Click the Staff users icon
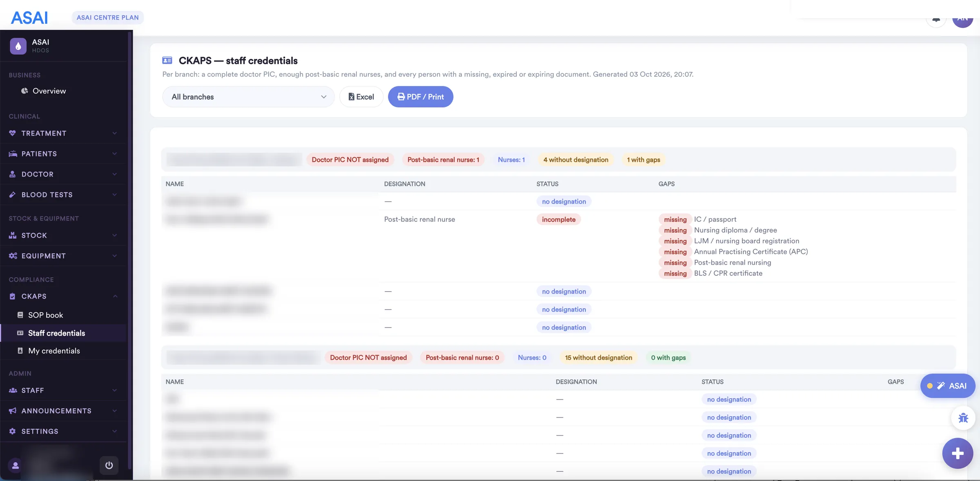 pos(13,390)
